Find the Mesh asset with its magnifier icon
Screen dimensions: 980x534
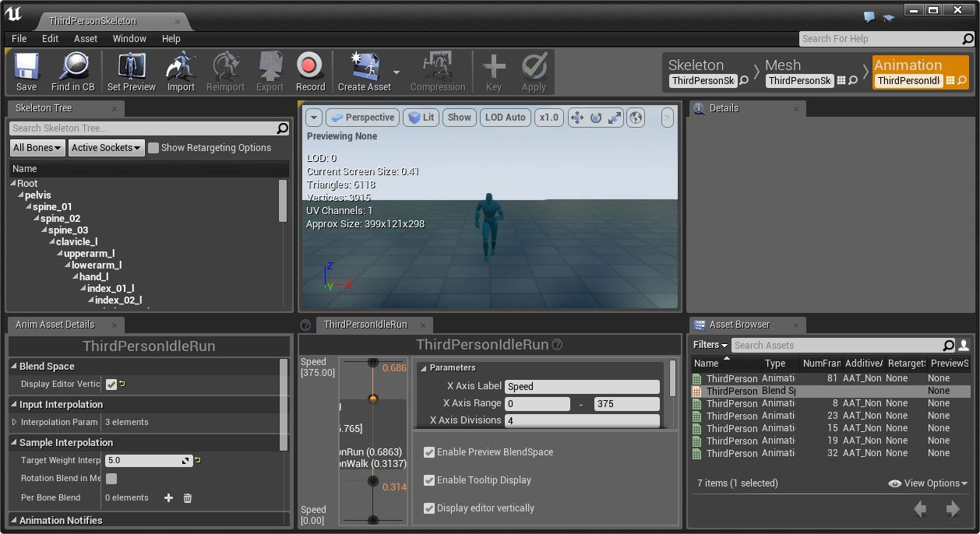853,80
